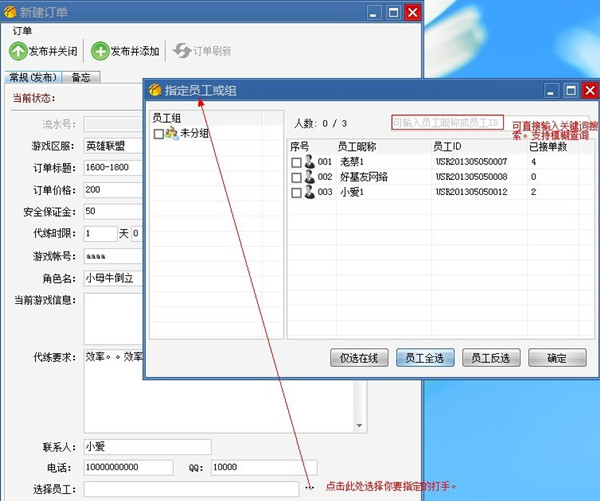The height and width of the screenshot is (501, 600).
Task: Click the 订单刷新 refresh icon
Action: click(181, 50)
